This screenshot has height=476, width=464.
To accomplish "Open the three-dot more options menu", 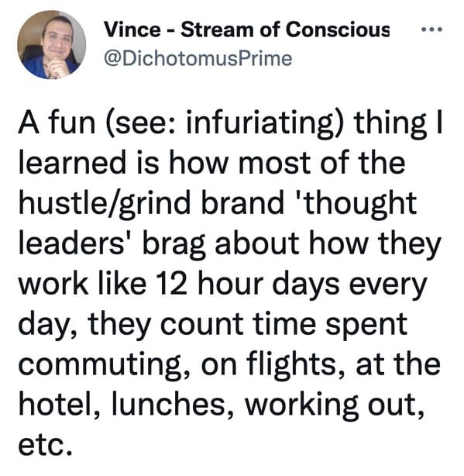I will [x=432, y=29].
